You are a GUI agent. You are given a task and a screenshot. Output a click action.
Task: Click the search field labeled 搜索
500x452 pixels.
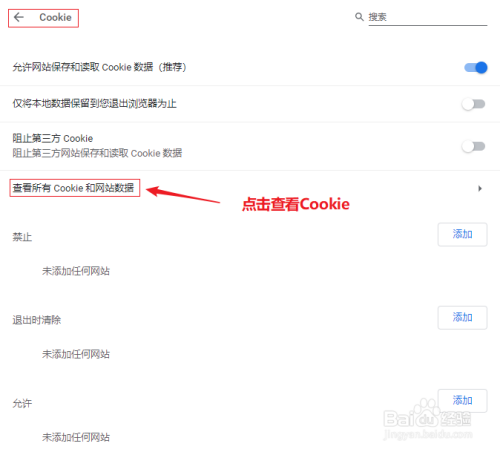(428, 17)
